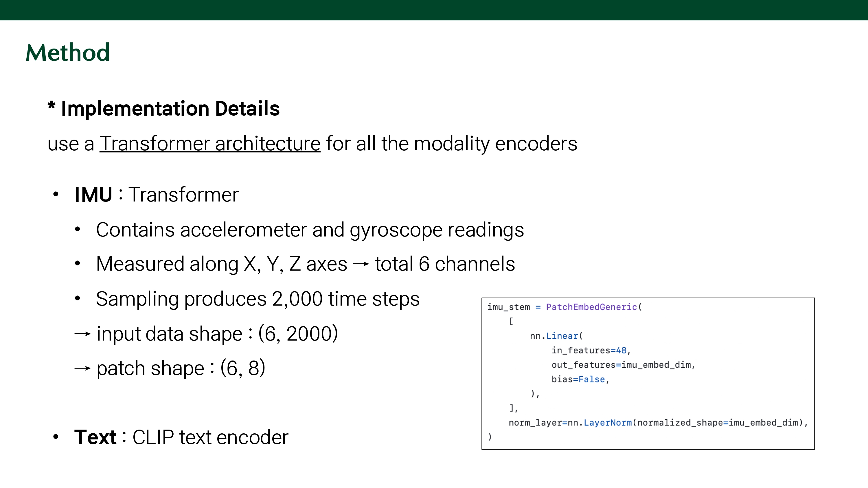
Task: Click the Sampling produces 2,000 time steps line
Action: point(258,299)
